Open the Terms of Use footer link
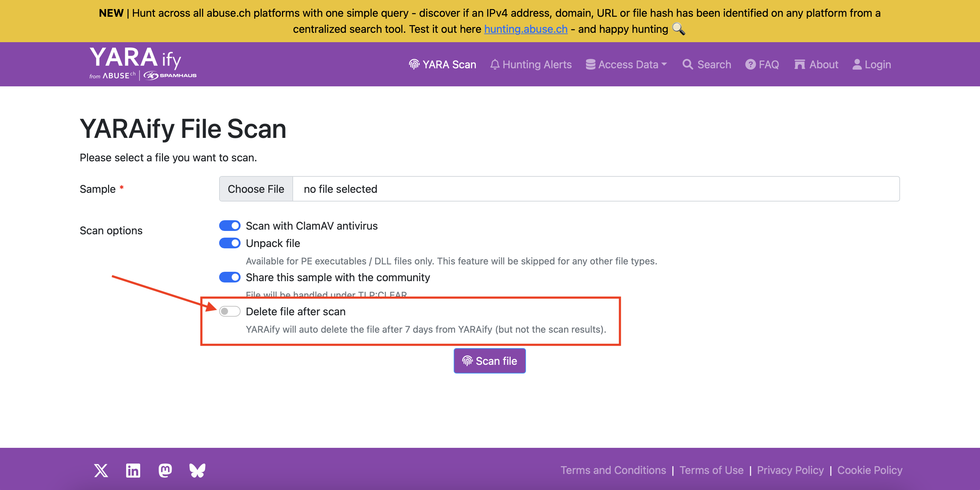Viewport: 980px width, 490px height. [x=711, y=470]
